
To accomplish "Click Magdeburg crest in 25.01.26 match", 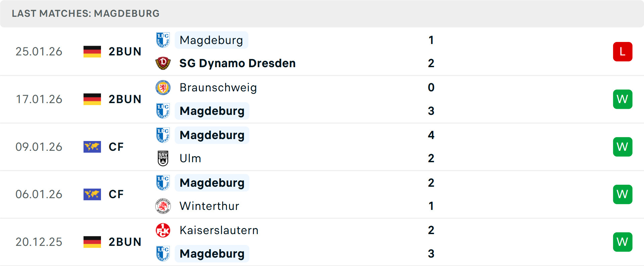I will [163, 40].
